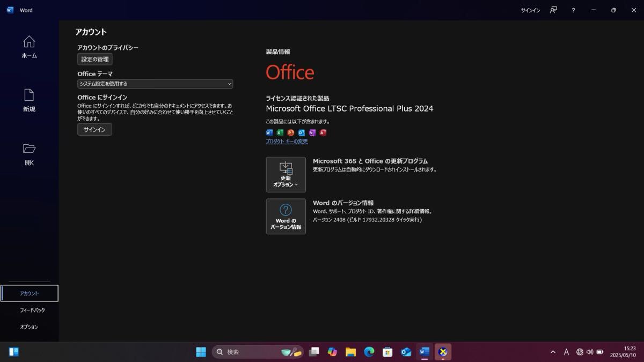Click the バージョン 2408 build text
The image size is (644, 362).
[x=367, y=220]
